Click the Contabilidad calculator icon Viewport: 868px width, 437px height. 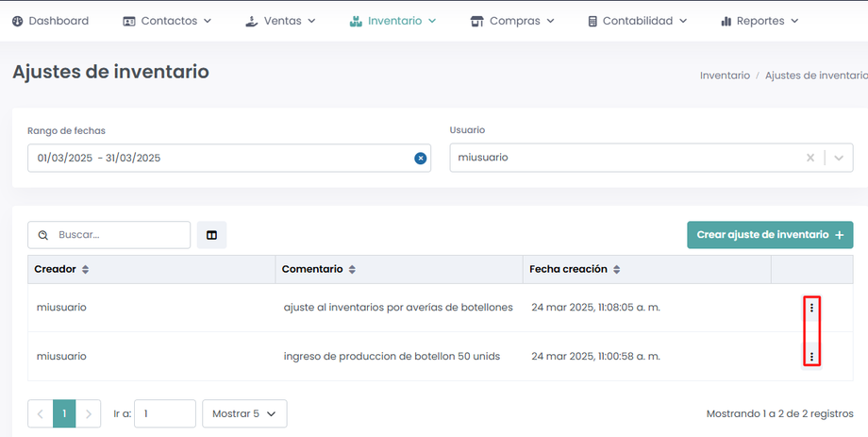coord(593,21)
